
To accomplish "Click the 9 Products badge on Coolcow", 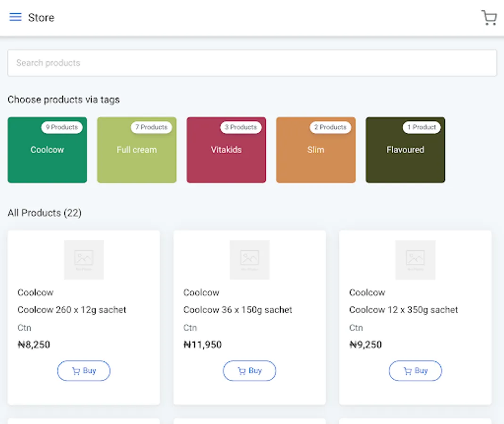I will pos(62,127).
